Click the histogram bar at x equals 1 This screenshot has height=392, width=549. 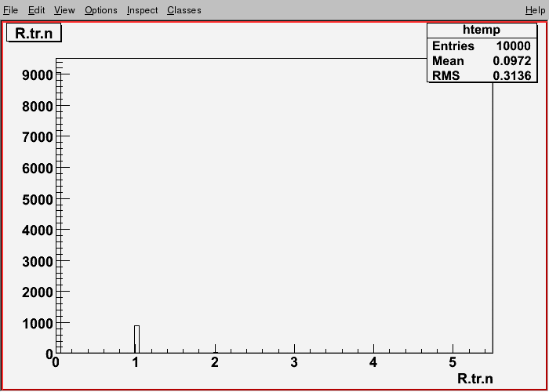click(136, 339)
